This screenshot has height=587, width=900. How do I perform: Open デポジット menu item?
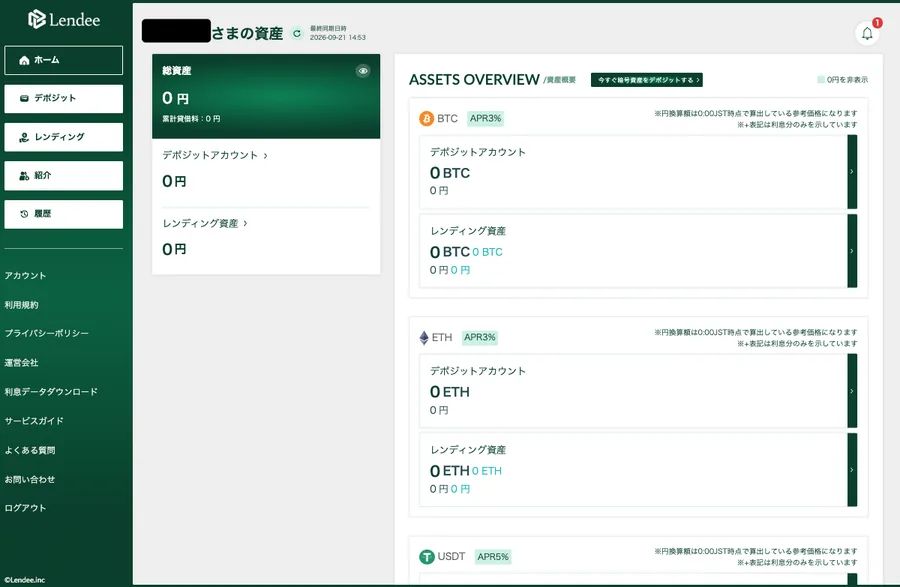[x=64, y=99]
